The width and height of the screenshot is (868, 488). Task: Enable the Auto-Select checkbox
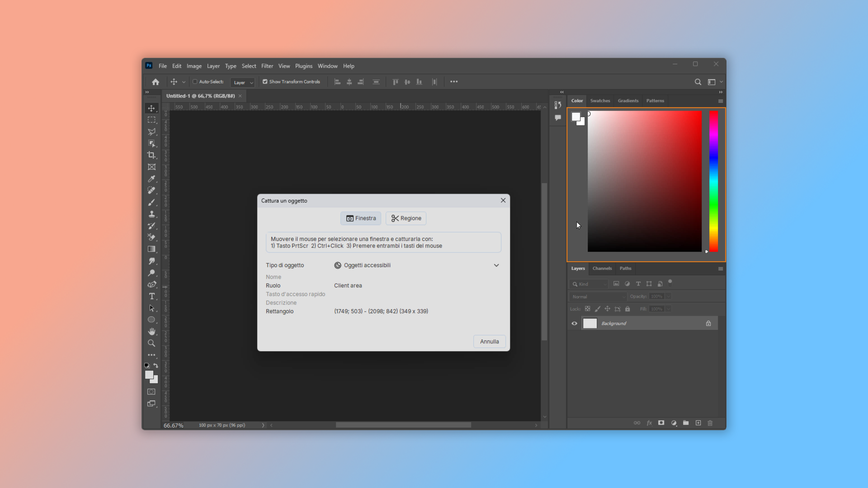point(195,82)
